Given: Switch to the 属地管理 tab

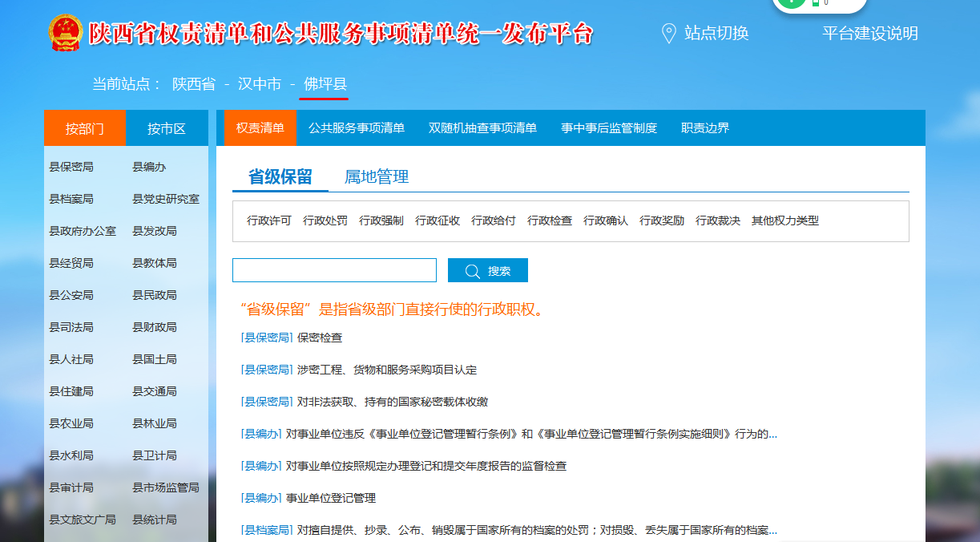Looking at the screenshot, I should pyautogui.click(x=377, y=177).
